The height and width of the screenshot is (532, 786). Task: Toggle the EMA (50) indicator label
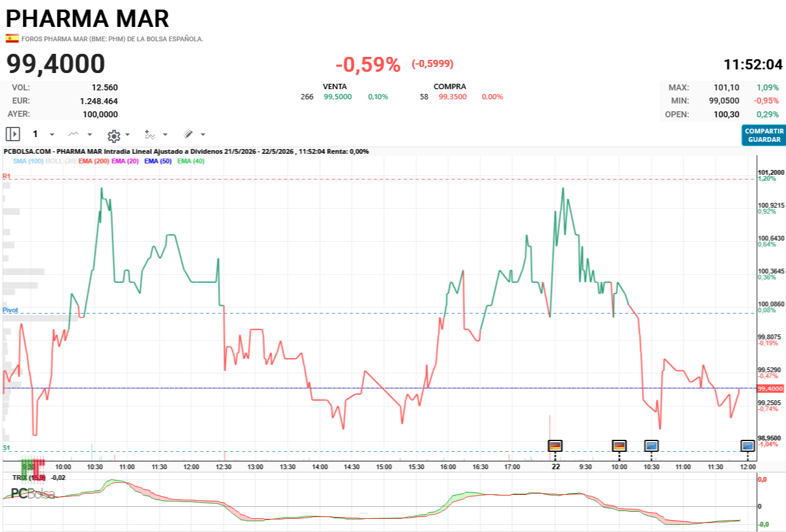[157, 161]
